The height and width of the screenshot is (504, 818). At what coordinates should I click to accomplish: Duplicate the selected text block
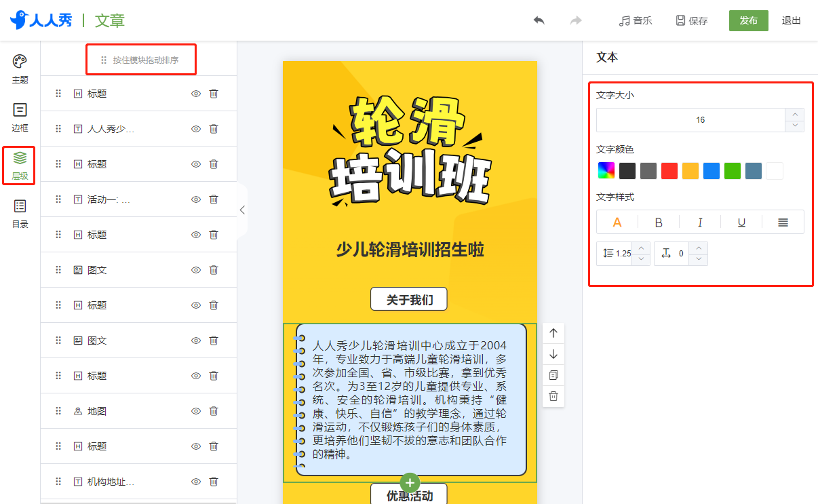(553, 375)
